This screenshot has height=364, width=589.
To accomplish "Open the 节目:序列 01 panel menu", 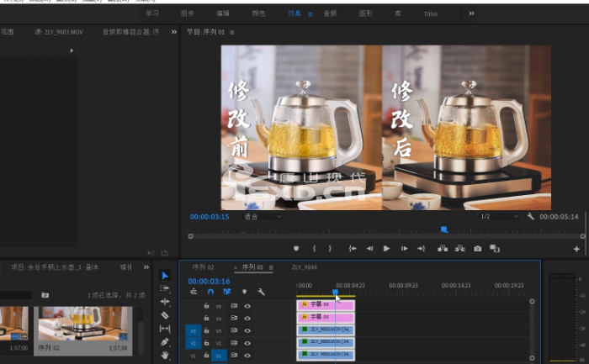I will point(231,32).
